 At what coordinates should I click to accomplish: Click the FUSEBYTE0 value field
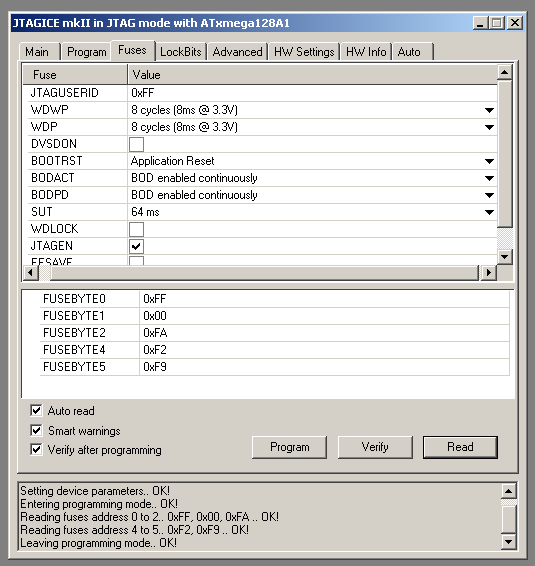pyautogui.click(x=324, y=299)
